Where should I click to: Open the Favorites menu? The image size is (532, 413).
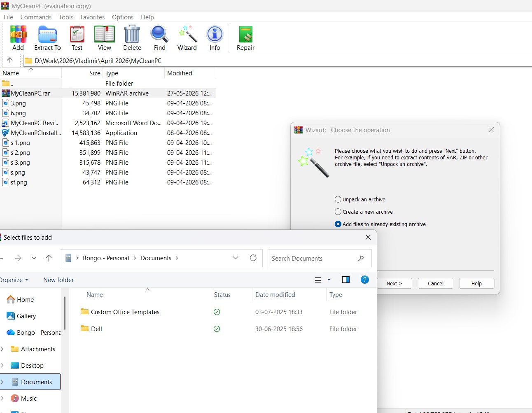(93, 17)
